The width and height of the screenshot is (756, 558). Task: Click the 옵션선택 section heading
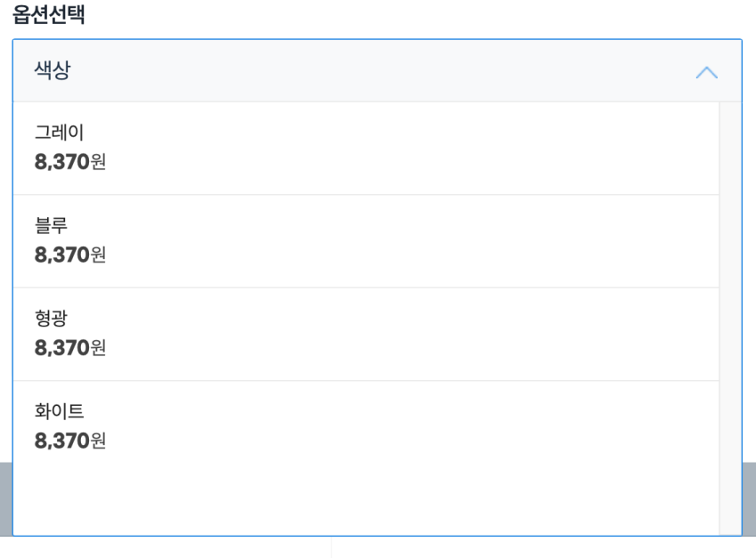(x=49, y=15)
